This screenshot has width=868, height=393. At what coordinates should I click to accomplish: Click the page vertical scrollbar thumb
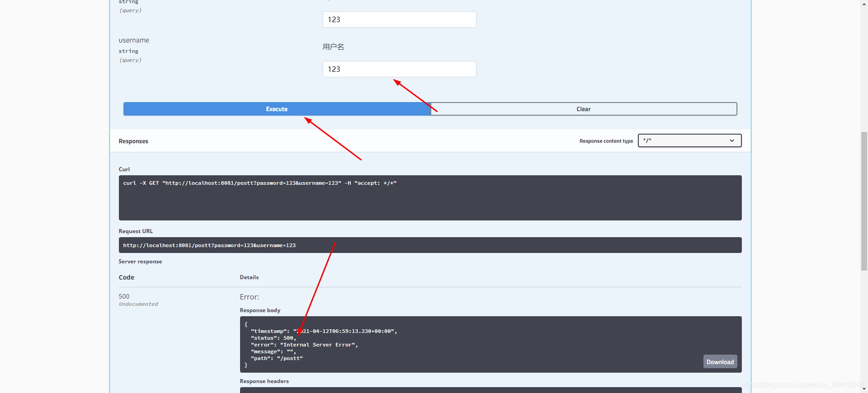click(864, 201)
